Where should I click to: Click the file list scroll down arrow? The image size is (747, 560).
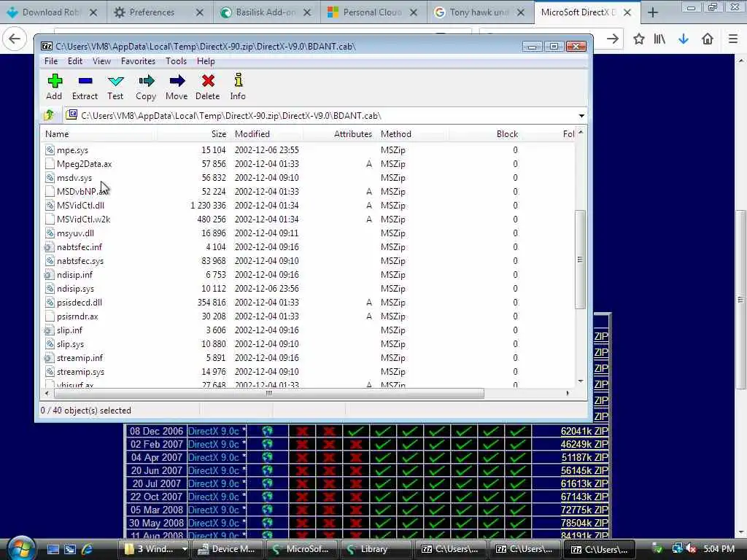(x=580, y=381)
